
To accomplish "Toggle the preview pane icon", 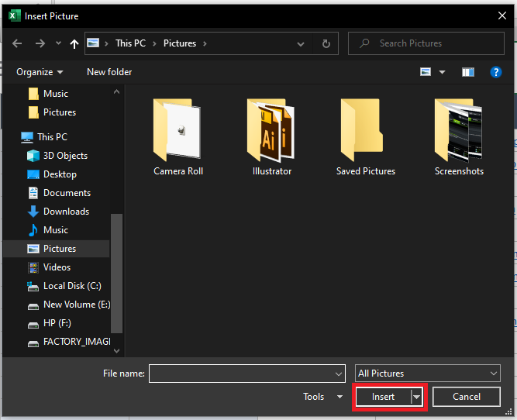I will pos(467,72).
